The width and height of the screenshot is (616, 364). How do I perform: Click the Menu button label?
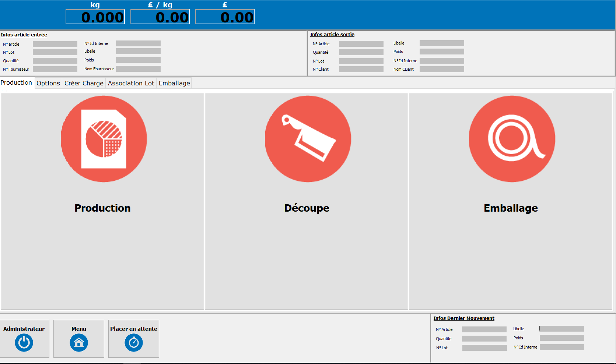79,329
